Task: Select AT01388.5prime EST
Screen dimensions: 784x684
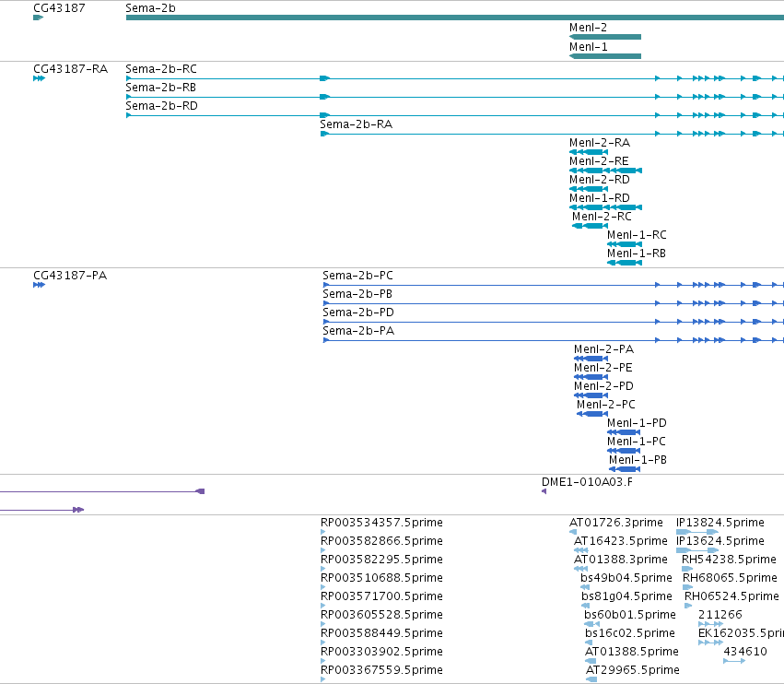Action: coord(591,661)
